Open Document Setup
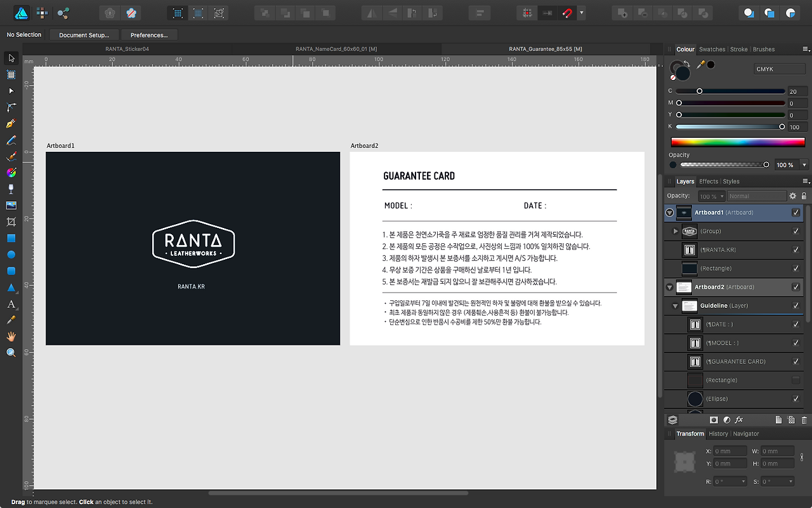 click(83, 35)
